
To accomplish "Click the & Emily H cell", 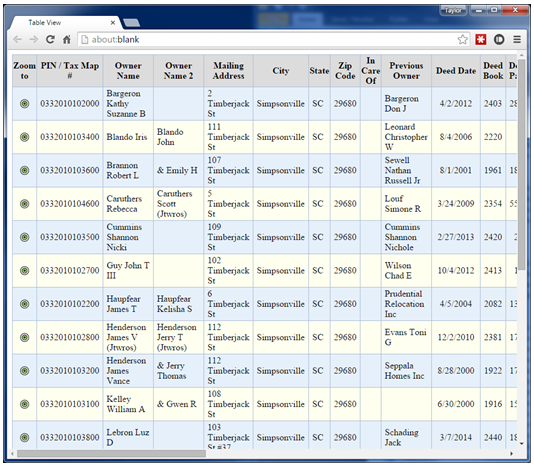I will [x=178, y=170].
